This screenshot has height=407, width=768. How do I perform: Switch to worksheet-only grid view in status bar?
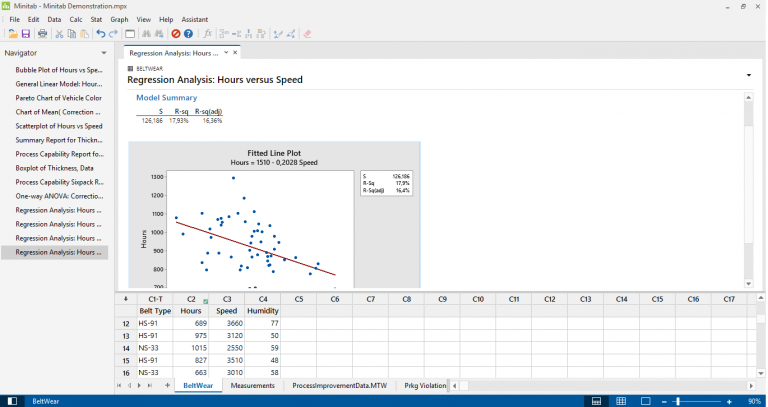(621, 401)
